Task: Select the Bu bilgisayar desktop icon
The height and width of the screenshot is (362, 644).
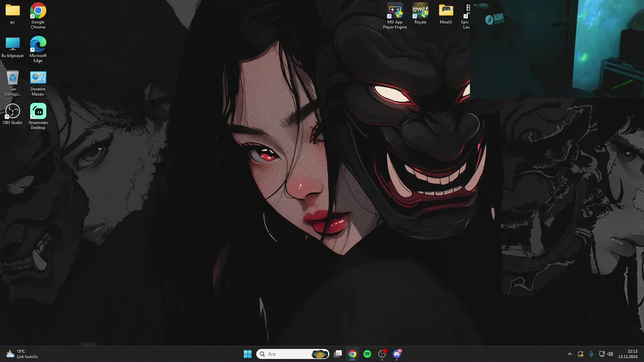Action: tap(13, 48)
